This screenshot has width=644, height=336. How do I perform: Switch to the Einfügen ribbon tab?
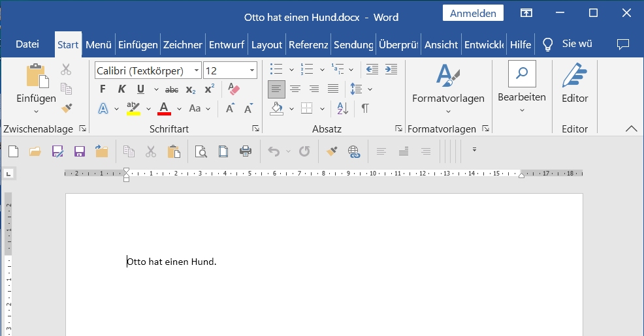pyautogui.click(x=138, y=45)
